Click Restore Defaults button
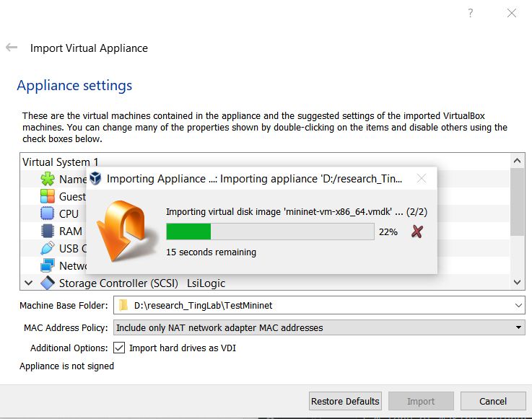532x419 pixels. [345, 401]
